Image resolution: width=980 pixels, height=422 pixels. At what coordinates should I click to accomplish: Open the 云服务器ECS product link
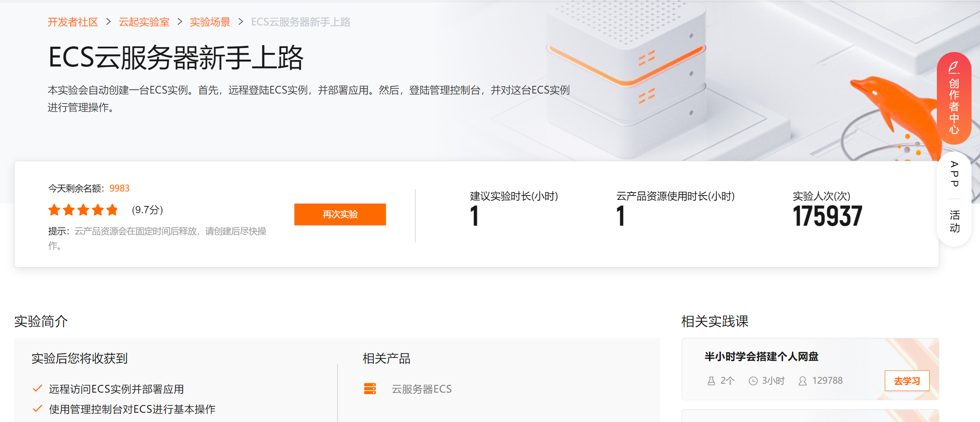pos(421,389)
